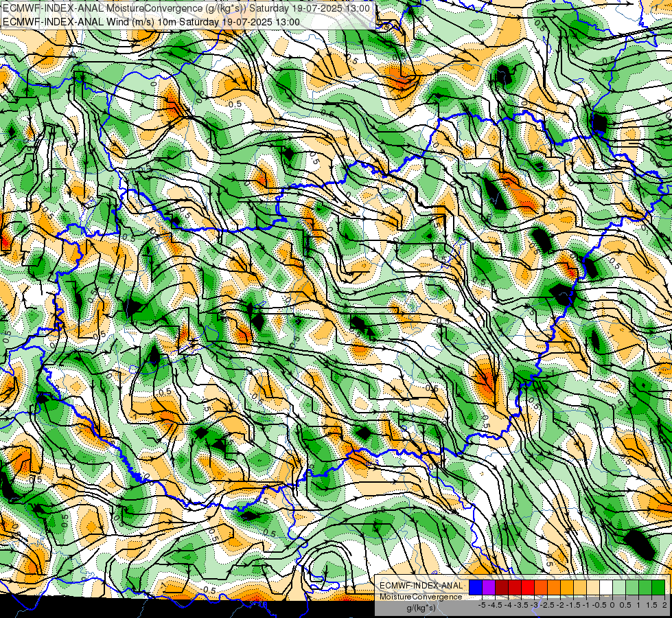Click the darkest green swatch between 1.5 and 2
The width and height of the screenshot is (672, 618).
[x=658, y=587]
